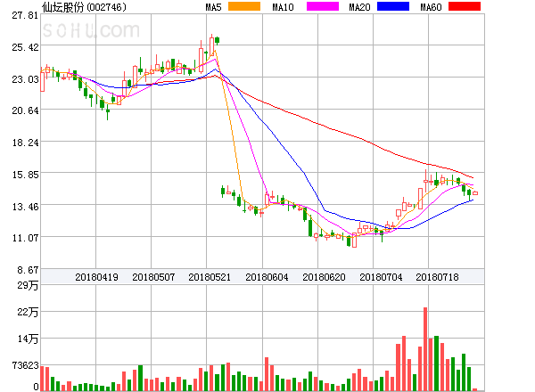The image size is (535, 392).
Task: Click the 20180704 date label
Action: point(381,277)
